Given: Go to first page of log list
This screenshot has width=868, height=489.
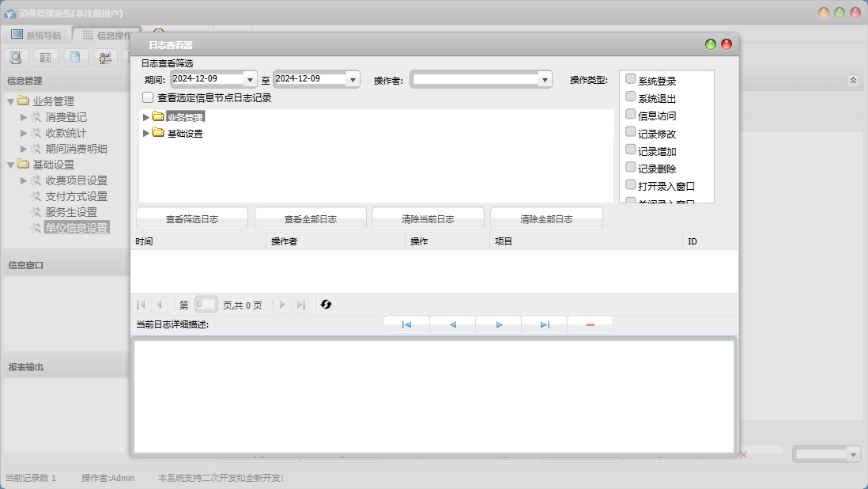Looking at the screenshot, I should 141,305.
